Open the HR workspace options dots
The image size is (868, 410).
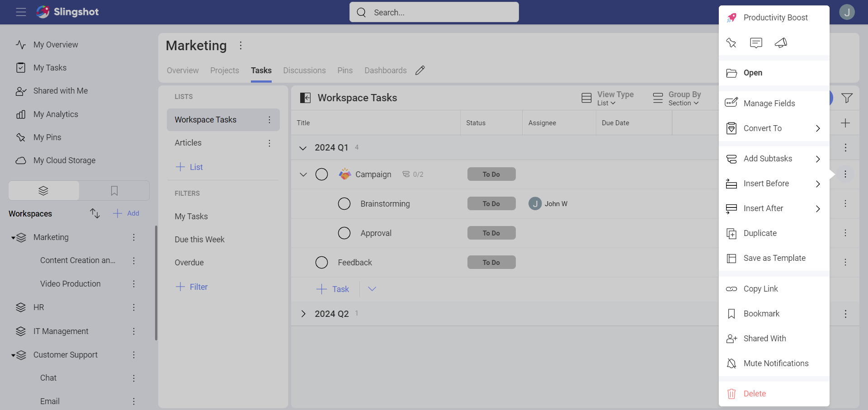(x=134, y=307)
